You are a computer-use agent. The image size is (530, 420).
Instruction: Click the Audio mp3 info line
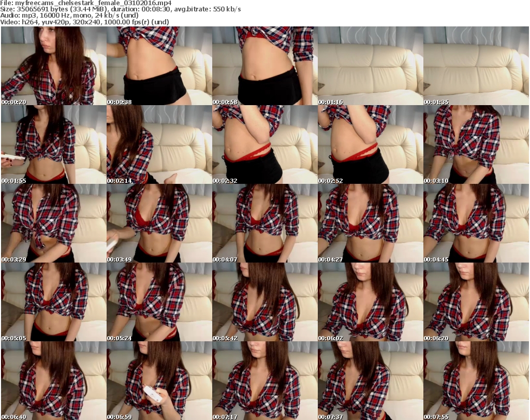(69, 16)
